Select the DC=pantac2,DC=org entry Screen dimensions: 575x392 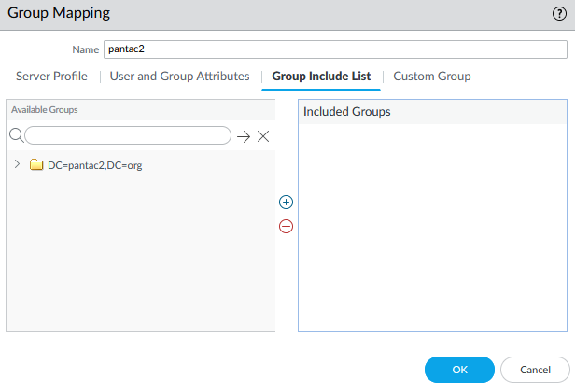coord(94,165)
